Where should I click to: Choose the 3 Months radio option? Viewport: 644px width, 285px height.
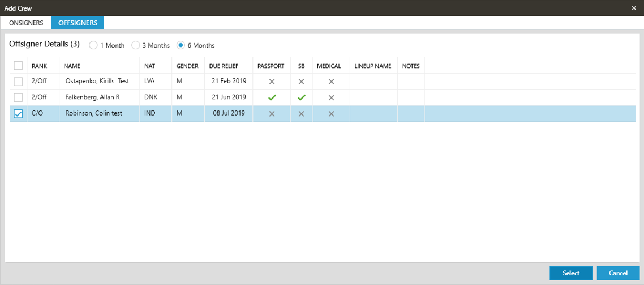click(x=135, y=45)
